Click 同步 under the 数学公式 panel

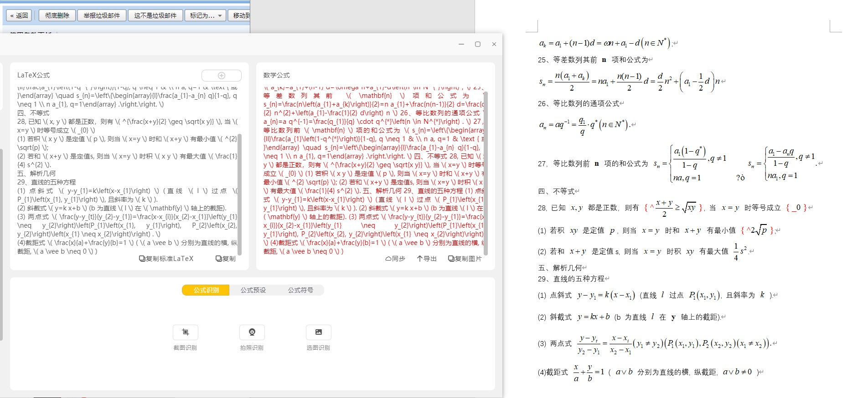(395, 259)
